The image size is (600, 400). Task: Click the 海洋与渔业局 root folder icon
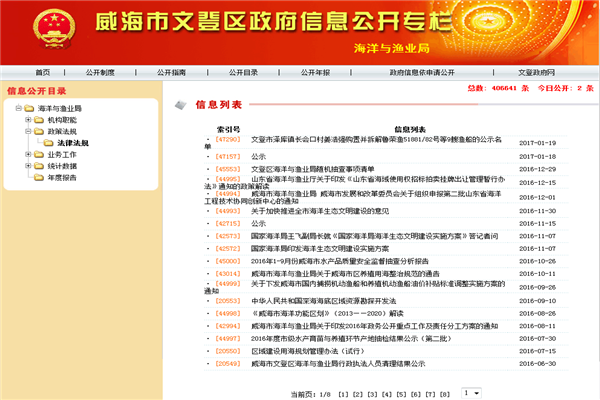(28, 107)
